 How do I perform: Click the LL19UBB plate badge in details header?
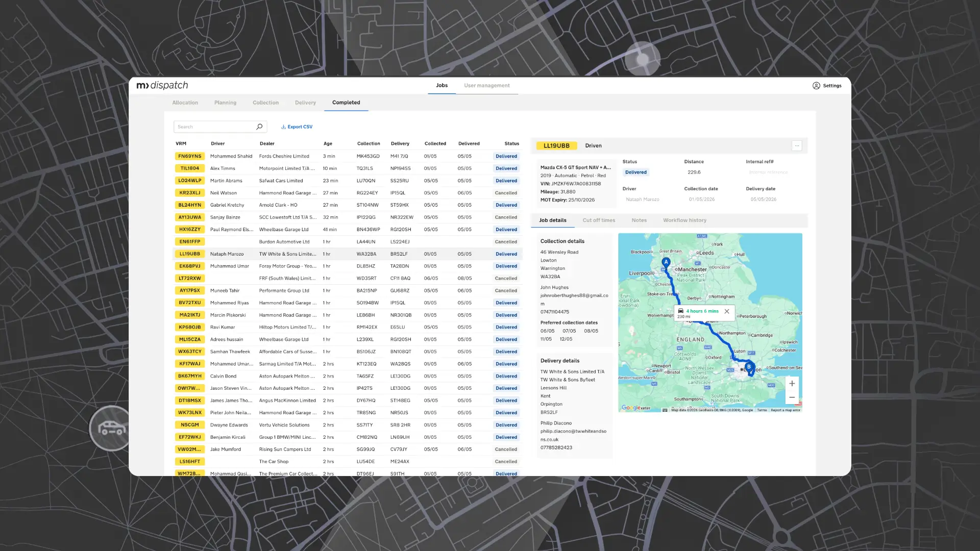click(556, 146)
